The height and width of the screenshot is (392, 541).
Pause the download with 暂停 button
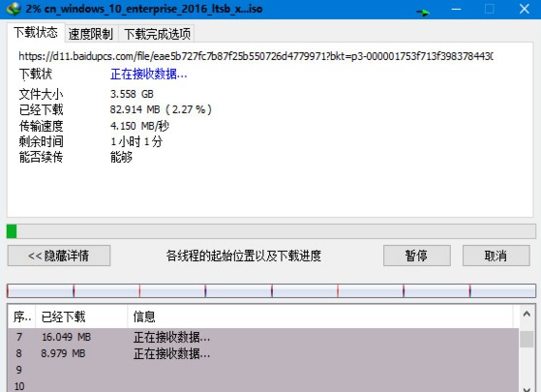pos(417,256)
